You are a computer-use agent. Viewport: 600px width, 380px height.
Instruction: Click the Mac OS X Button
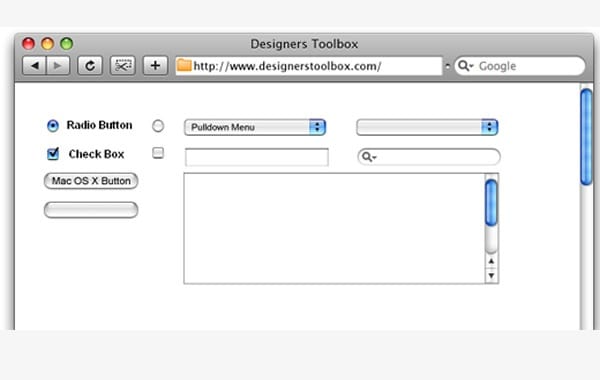91,181
